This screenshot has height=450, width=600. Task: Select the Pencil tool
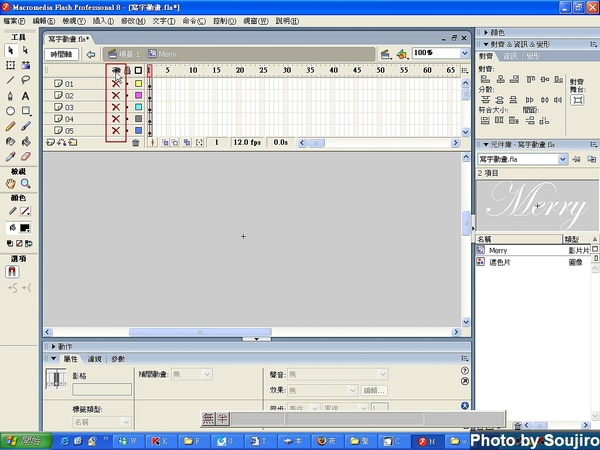11,126
